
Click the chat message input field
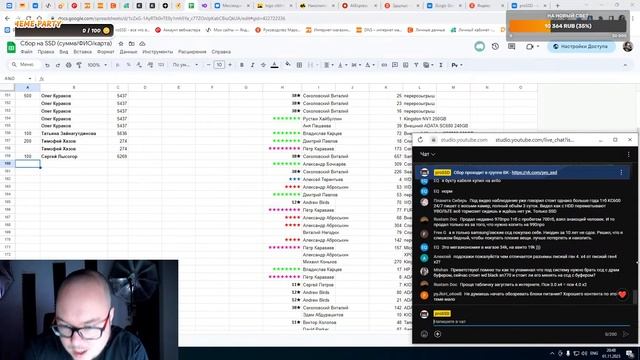[x=531, y=322]
